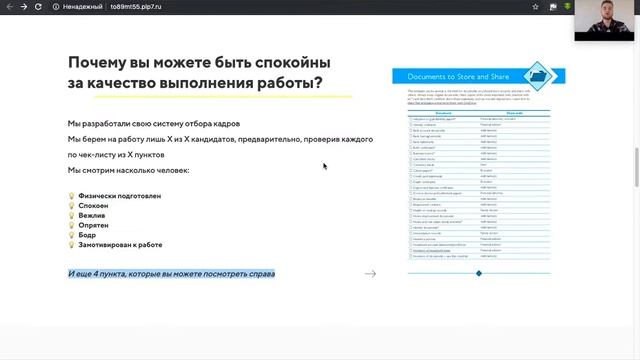Select list item 'Замотивирован к работе'

[x=120, y=245]
